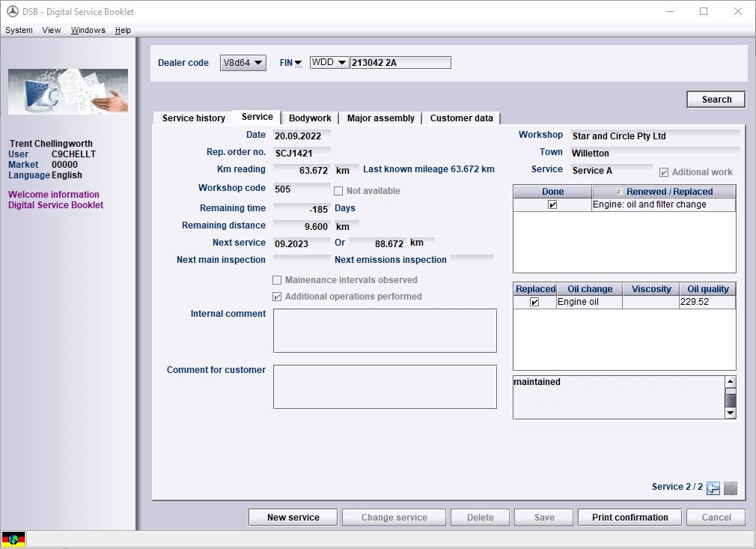The width and height of the screenshot is (756, 549).
Task: Click the scrollbar thumb in maintained box
Action: 731,401
